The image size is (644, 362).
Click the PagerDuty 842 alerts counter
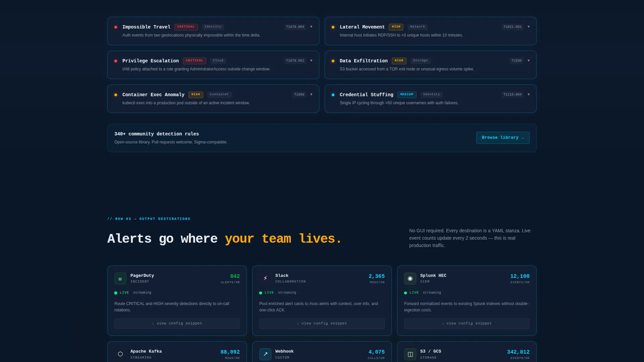[235, 276]
